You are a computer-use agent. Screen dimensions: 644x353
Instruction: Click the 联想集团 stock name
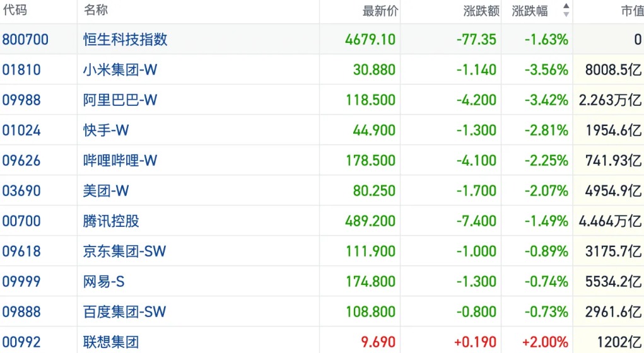pos(111,342)
